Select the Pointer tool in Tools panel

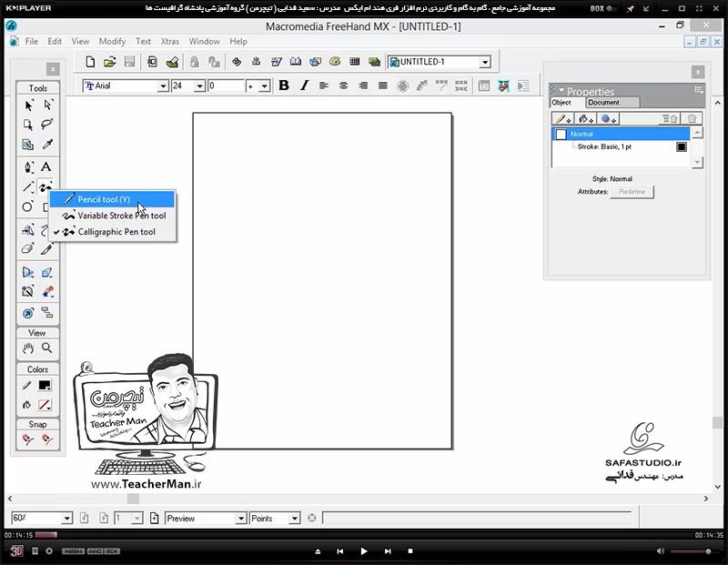[28, 106]
